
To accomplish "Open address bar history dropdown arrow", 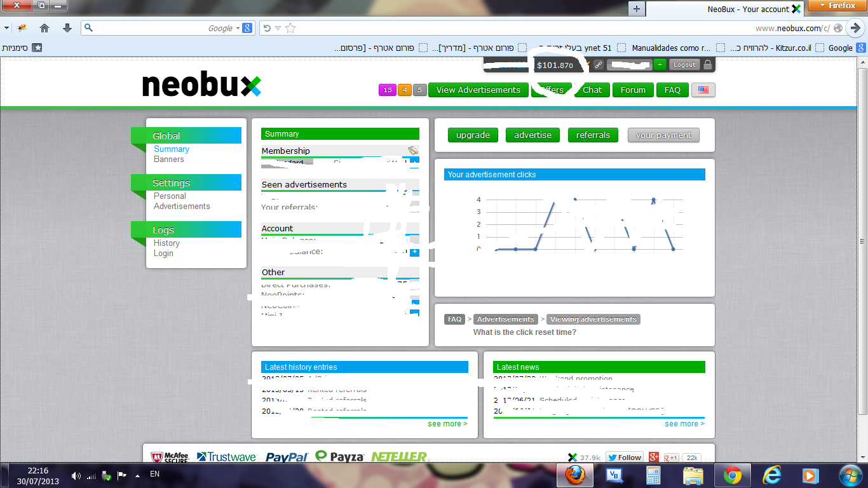I will tap(277, 28).
